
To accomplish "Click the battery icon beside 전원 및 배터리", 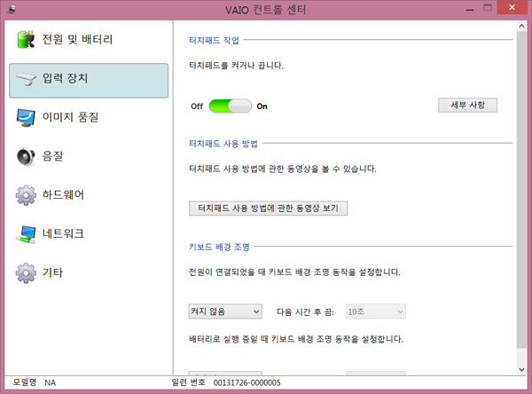I will (x=26, y=39).
